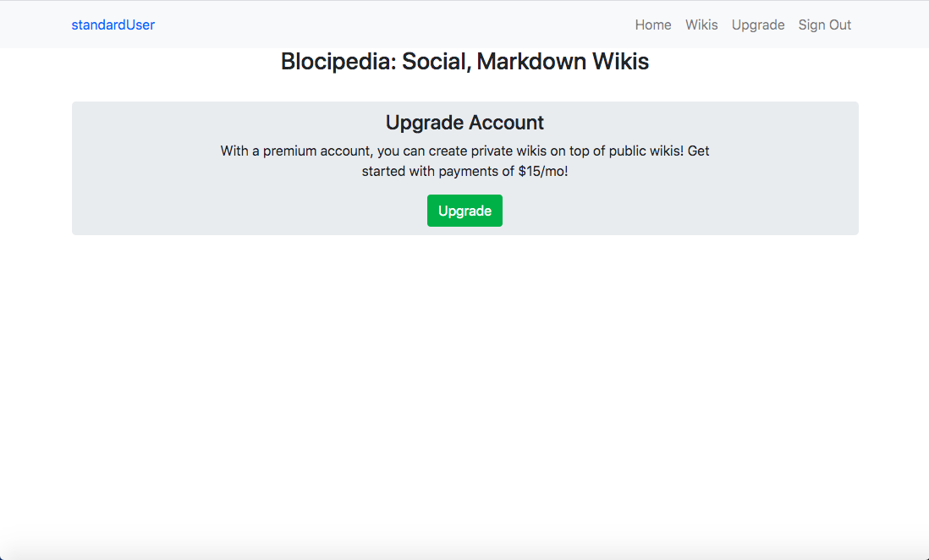
Task: Click the Upgrade Account card title
Action: point(464,122)
